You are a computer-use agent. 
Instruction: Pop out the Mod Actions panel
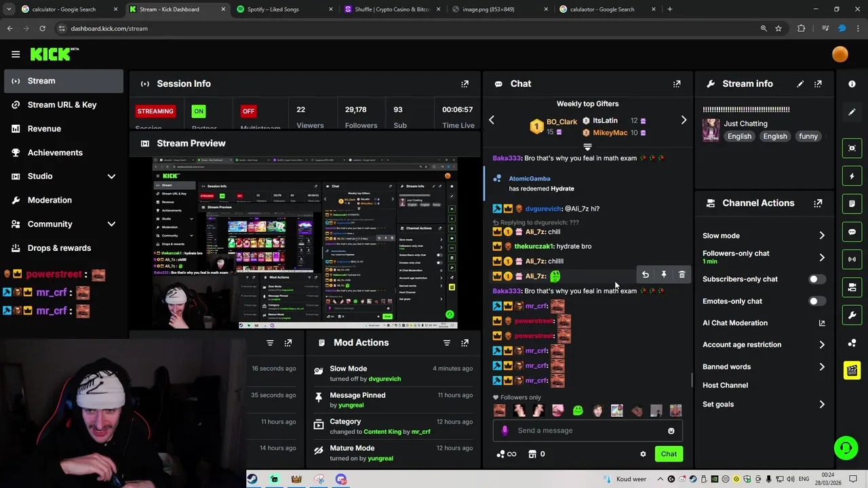[x=465, y=343]
